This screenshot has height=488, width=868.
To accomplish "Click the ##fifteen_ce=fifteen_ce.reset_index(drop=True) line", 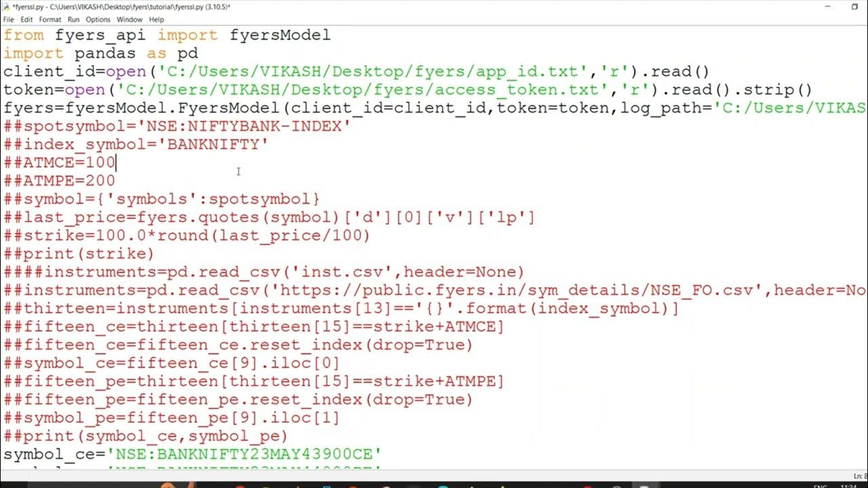I will pos(238,345).
